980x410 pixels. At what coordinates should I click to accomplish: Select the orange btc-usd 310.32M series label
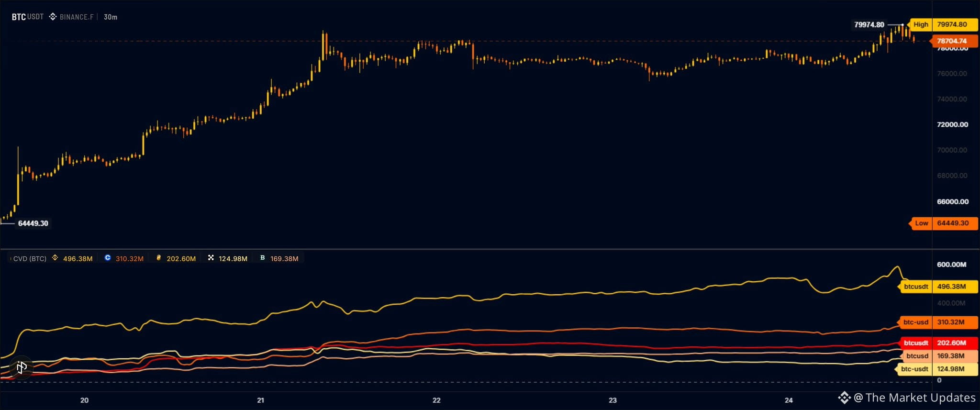coord(938,322)
